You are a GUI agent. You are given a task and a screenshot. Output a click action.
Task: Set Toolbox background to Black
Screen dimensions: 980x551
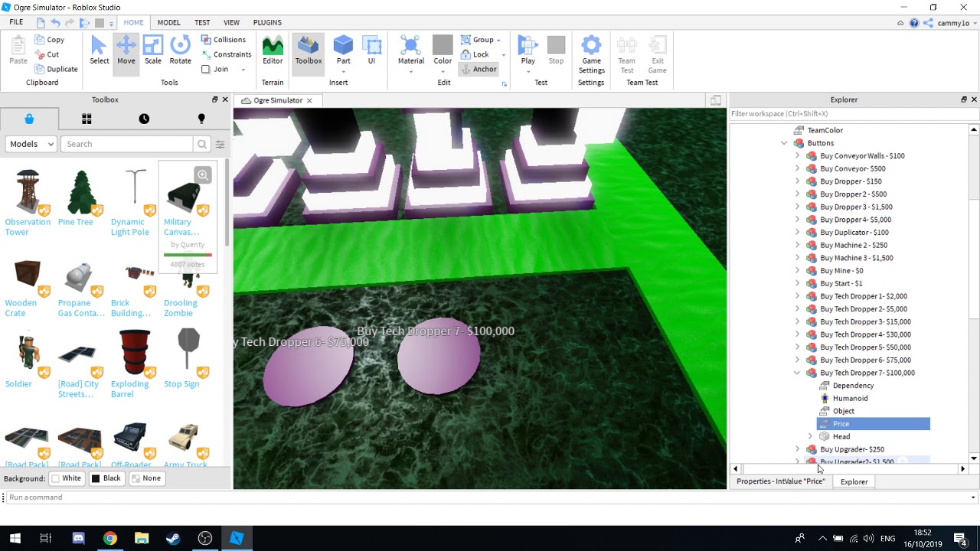click(x=106, y=478)
